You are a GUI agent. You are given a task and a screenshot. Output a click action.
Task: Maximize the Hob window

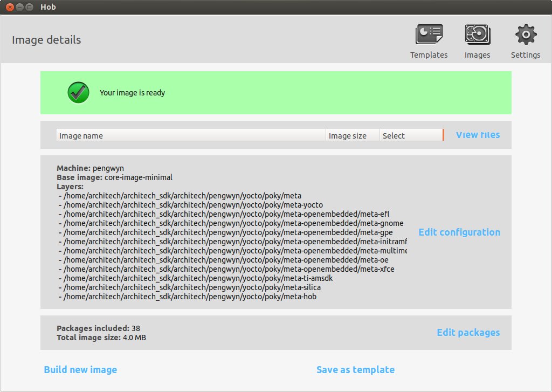[x=29, y=7]
